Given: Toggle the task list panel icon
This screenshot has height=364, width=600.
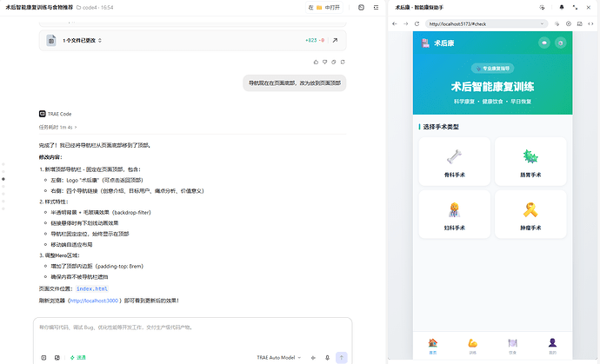Looking at the screenshot, I should 377,7.
